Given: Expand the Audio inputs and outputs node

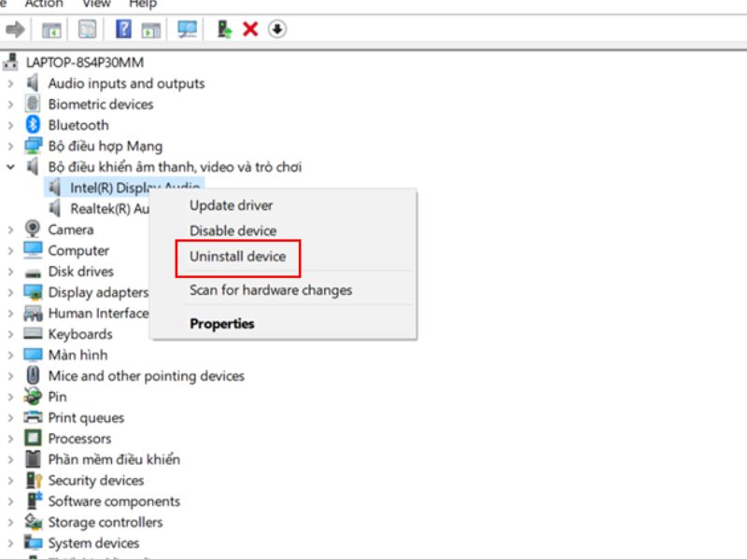Looking at the screenshot, I should 10,84.
